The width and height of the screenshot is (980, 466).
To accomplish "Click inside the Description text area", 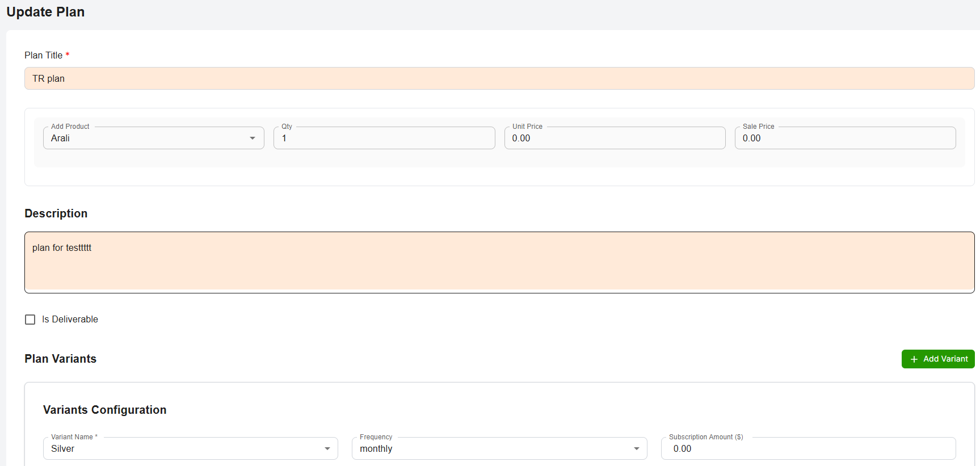I will click(x=499, y=262).
